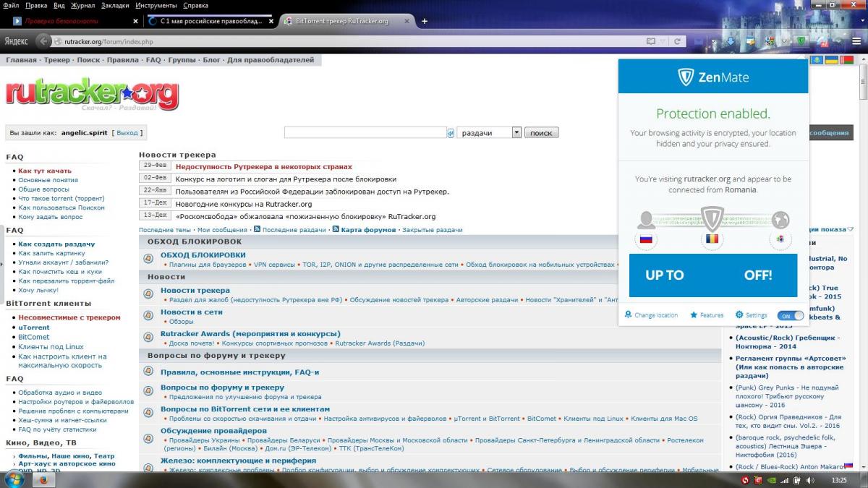
Task: Reload the page with refresh icon
Action: [678, 41]
